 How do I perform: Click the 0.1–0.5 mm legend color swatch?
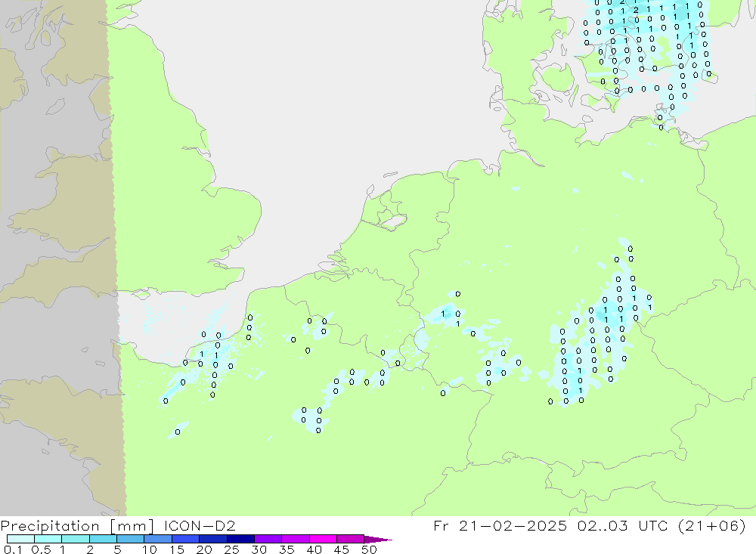20,539
